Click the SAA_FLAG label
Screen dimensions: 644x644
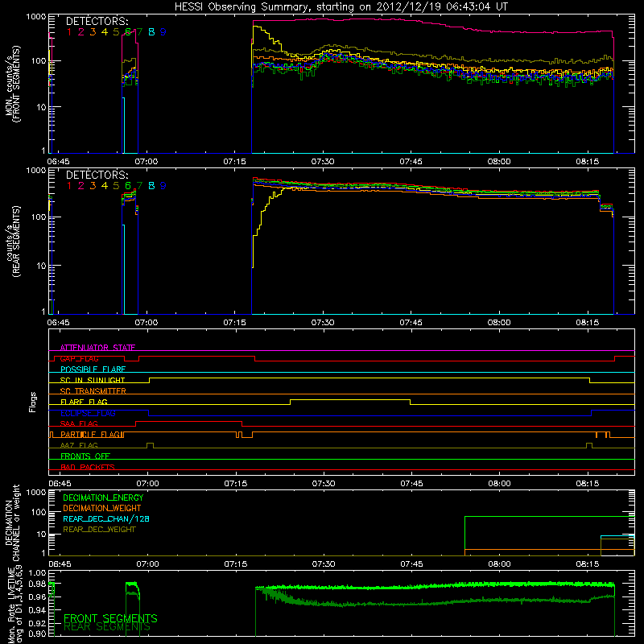79,423
